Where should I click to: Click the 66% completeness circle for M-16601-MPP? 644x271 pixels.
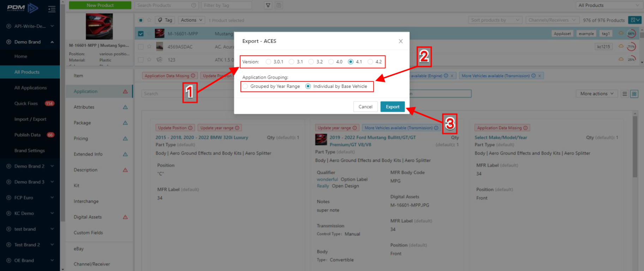click(631, 33)
